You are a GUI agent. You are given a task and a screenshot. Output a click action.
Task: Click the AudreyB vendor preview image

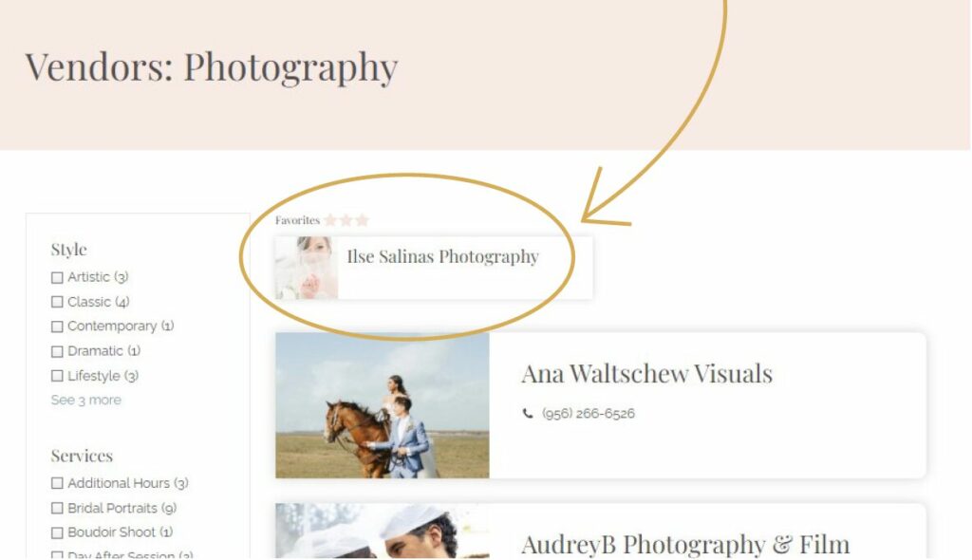(383, 532)
